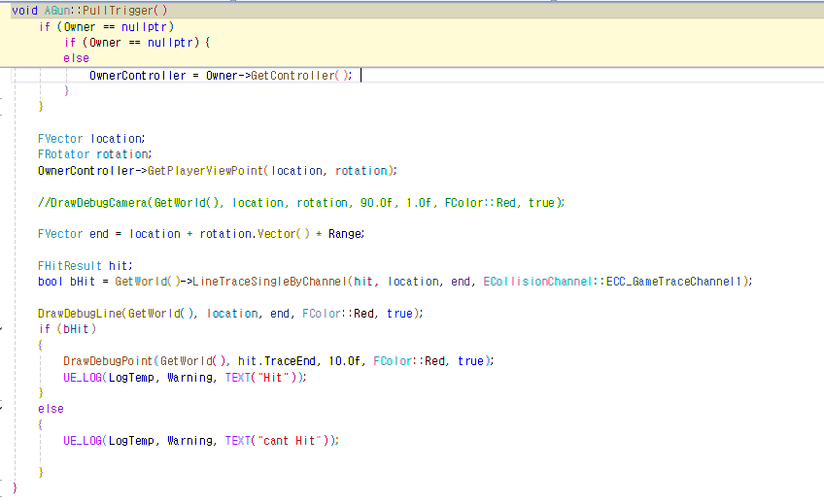Click bHit in the bool bHit declaration
The height and width of the screenshot is (504, 824).
point(83,282)
